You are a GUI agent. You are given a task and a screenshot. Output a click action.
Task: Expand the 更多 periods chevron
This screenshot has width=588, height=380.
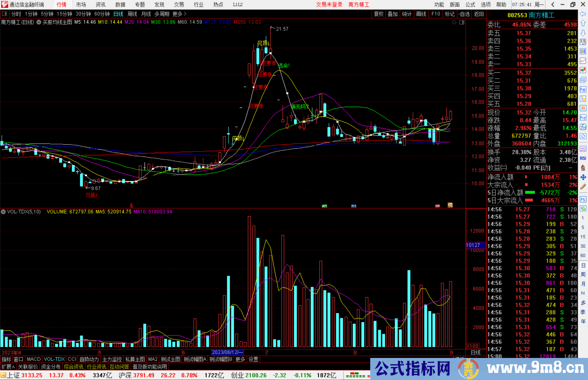pyautogui.click(x=185, y=14)
